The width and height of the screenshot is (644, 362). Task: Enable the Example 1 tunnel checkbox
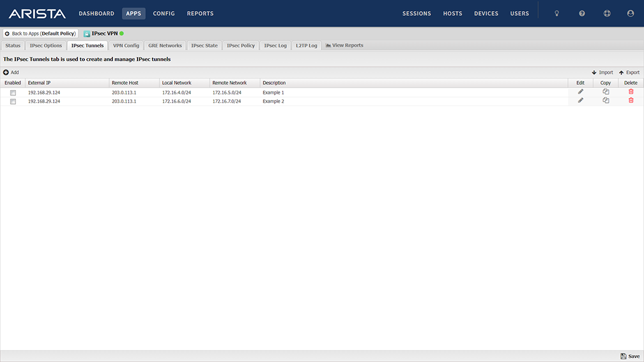[x=13, y=93]
